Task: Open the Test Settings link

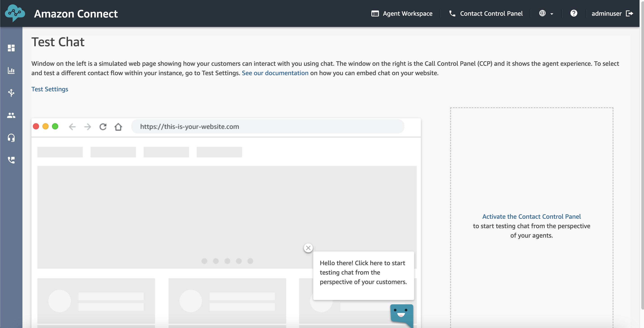Action: click(50, 89)
